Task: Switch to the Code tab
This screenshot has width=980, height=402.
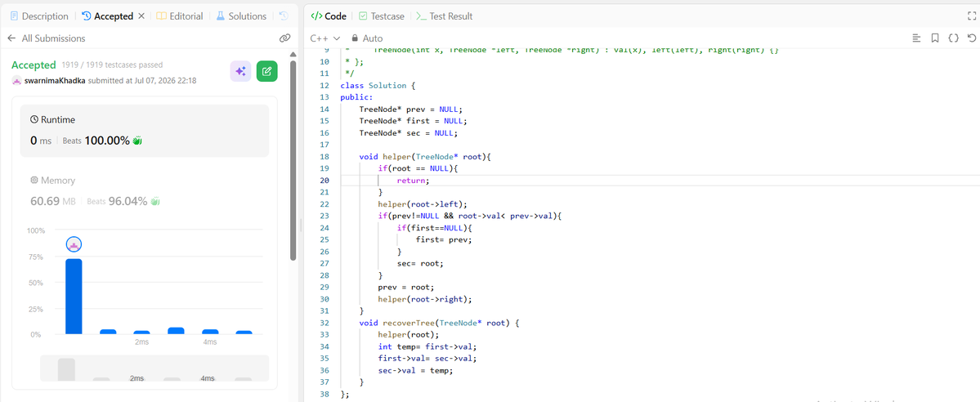Action: point(329,16)
